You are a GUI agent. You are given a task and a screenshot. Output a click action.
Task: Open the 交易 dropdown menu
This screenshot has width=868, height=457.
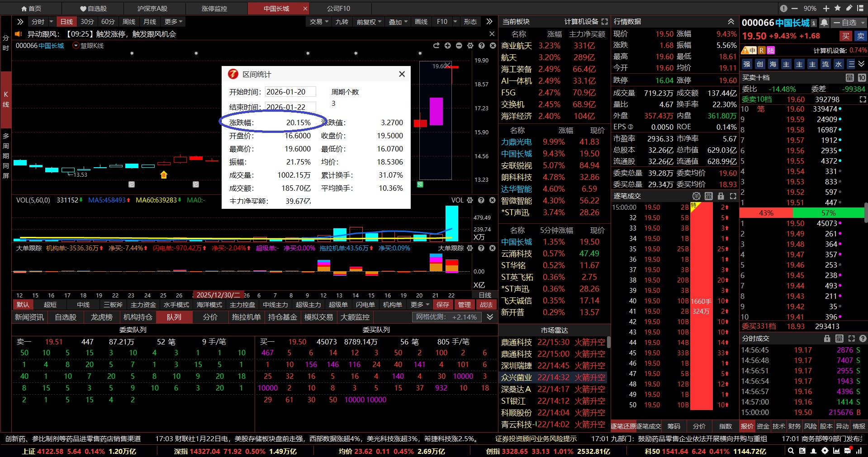tap(319, 22)
